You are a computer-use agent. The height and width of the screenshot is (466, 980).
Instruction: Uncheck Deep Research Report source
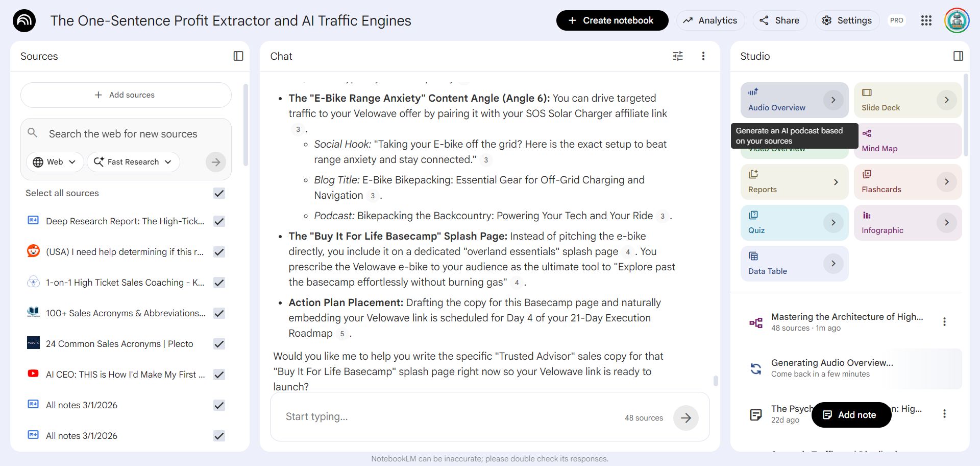219,221
